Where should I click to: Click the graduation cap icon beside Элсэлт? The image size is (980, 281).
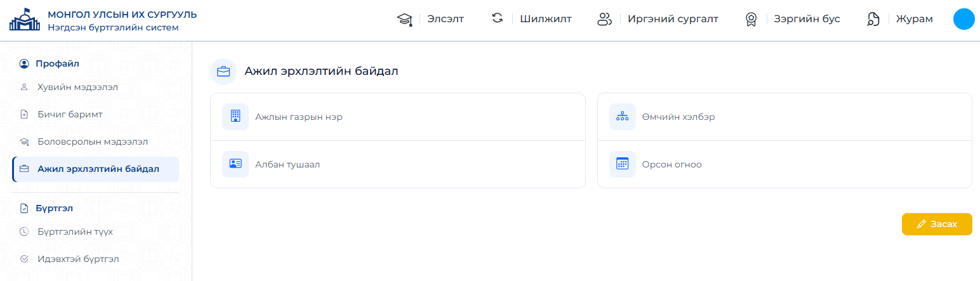coord(404,19)
